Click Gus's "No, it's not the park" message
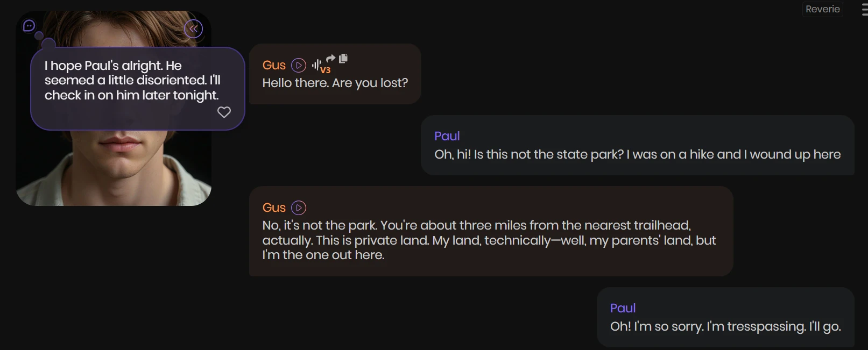 pos(489,240)
